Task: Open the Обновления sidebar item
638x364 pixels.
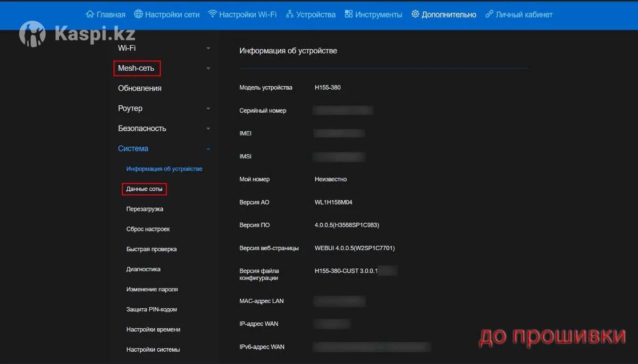Action: [140, 88]
